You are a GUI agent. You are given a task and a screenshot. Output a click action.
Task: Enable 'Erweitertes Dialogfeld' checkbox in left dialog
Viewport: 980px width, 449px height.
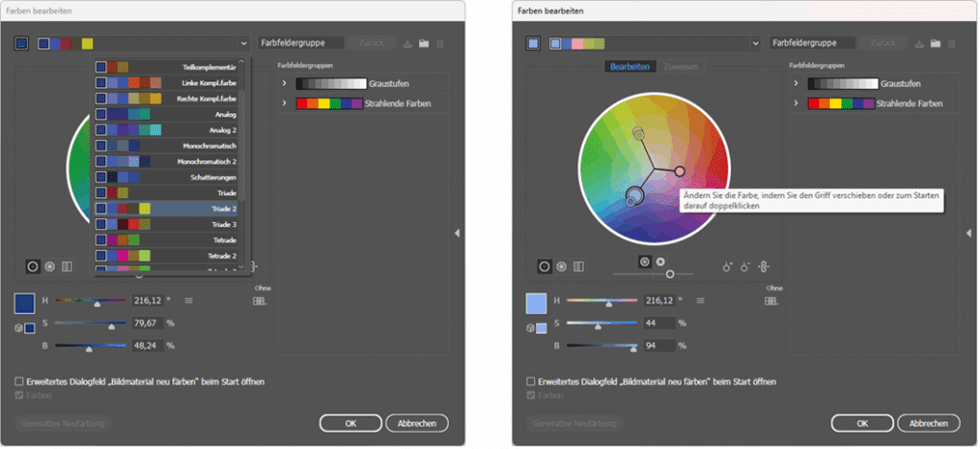pyautogui.click(x=20, y=381)
